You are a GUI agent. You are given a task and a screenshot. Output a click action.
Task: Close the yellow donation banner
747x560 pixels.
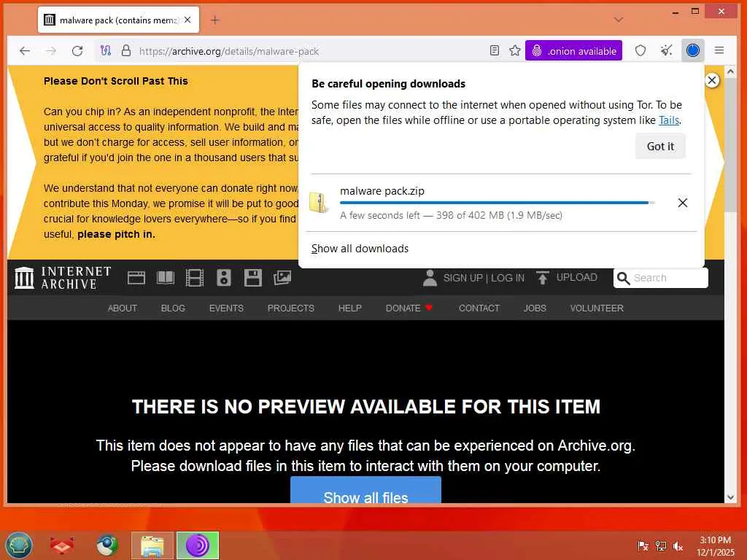pos(712,80)
